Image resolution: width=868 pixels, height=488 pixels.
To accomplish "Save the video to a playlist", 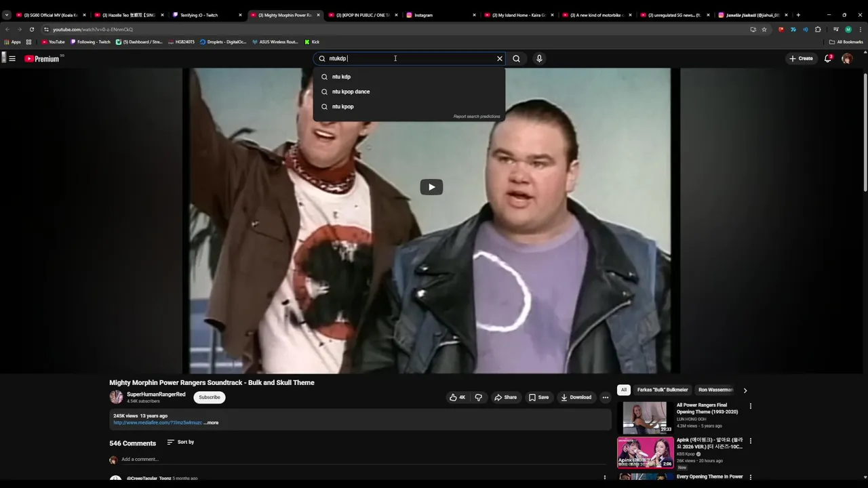I will [x=538, y=397].
